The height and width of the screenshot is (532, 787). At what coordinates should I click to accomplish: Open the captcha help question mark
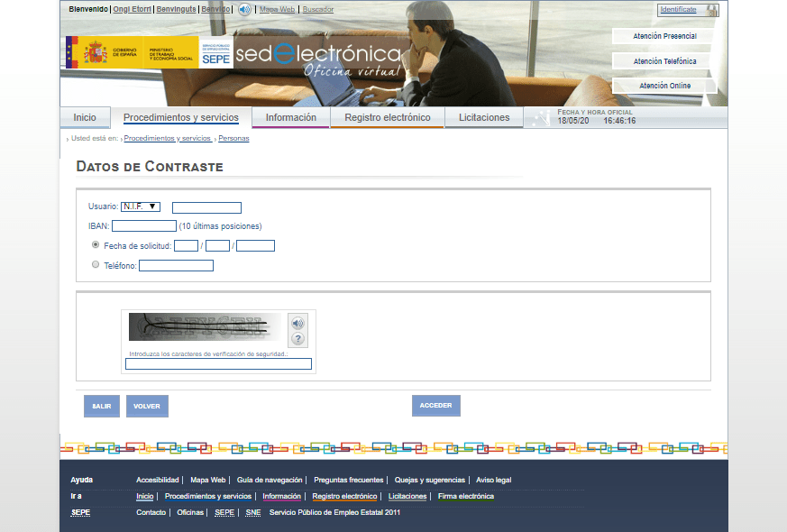297,339
